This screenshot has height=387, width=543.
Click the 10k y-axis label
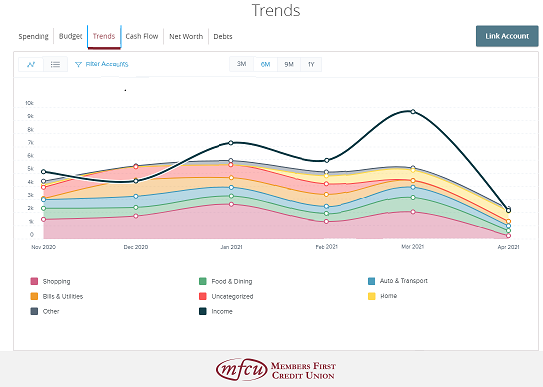click(29, 103)
